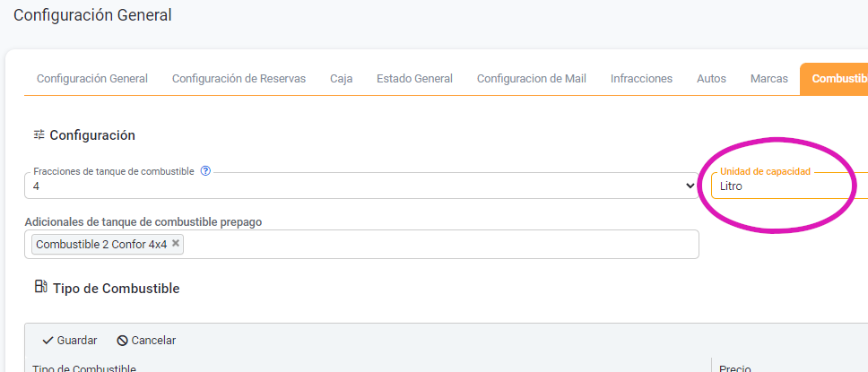Click the Precio column header
868x372 pixels.
coord(735,368)
